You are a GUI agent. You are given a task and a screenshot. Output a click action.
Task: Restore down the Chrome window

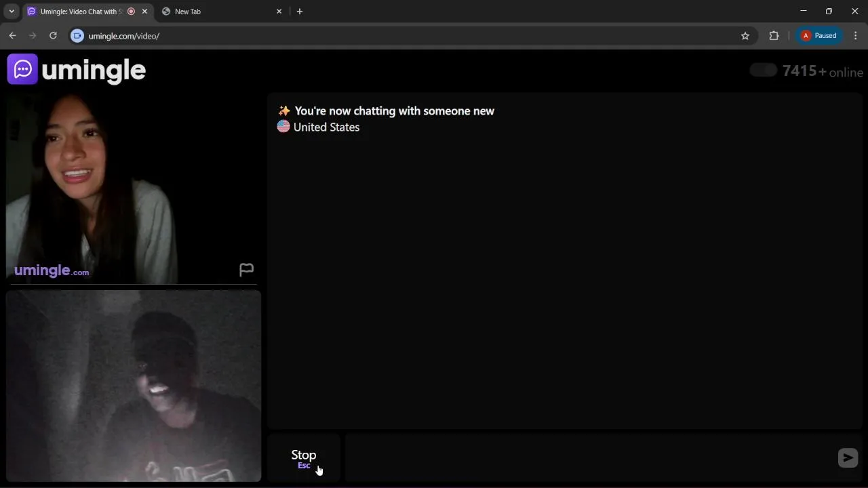829,11
